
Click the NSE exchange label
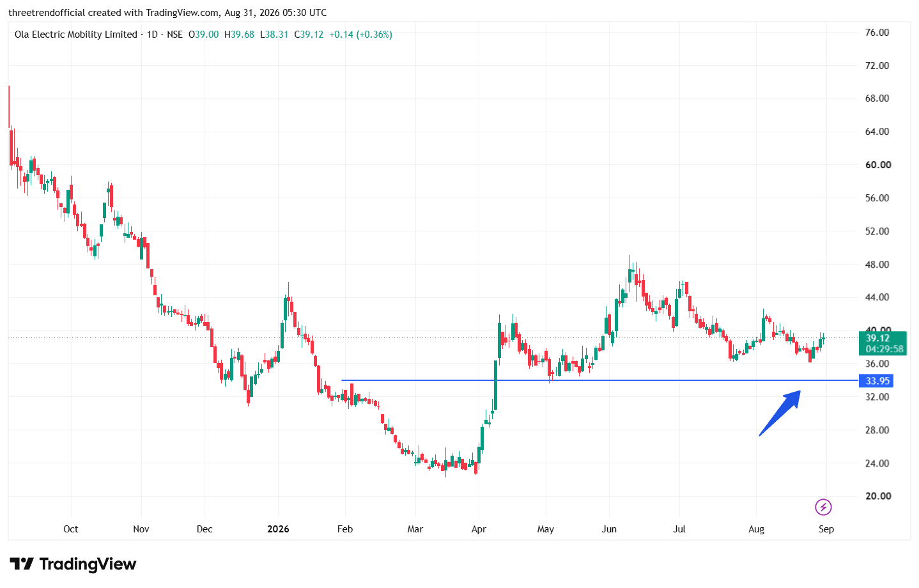(174, 35)
